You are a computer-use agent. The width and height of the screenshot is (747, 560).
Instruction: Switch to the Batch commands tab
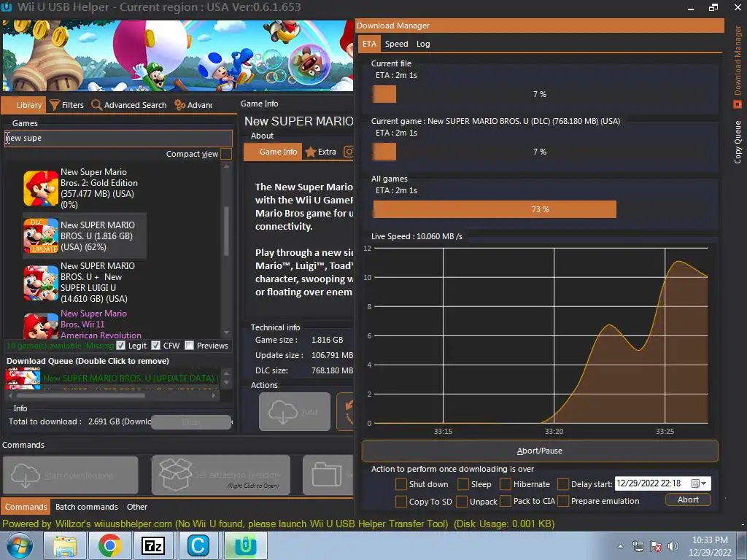[86, 507]
